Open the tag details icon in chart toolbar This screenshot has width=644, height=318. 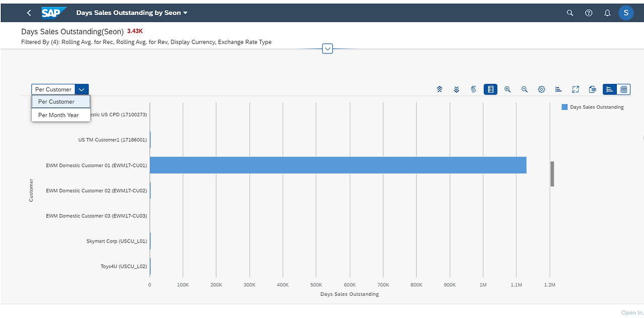473,90
